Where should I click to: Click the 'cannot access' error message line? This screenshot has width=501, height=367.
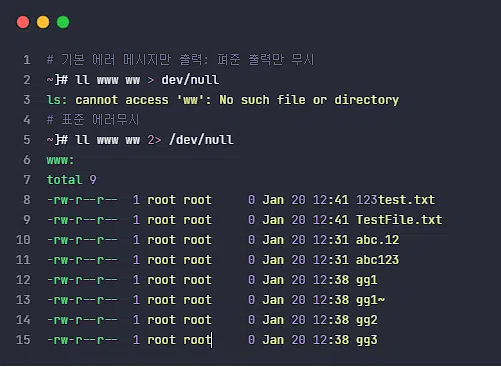point(223,100)
